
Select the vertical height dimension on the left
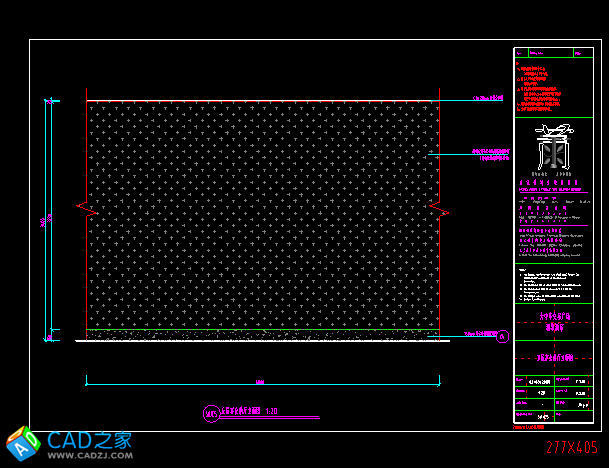coord(48,220)
